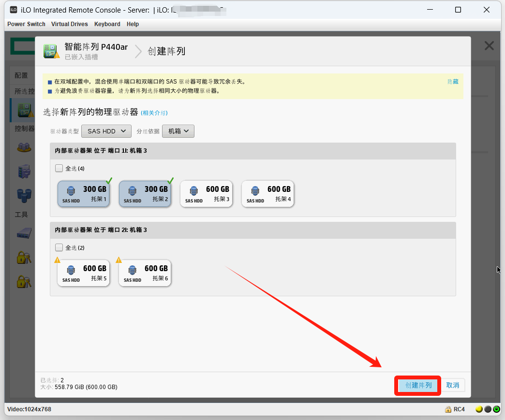Click the RC4 encryption lock icon

click(x=448, y=409)
